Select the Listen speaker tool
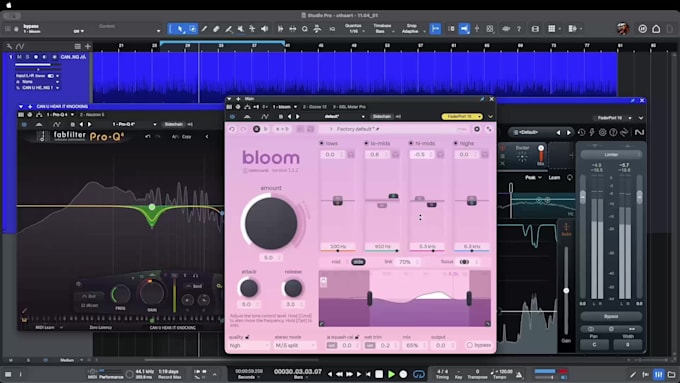 [265, 29]
